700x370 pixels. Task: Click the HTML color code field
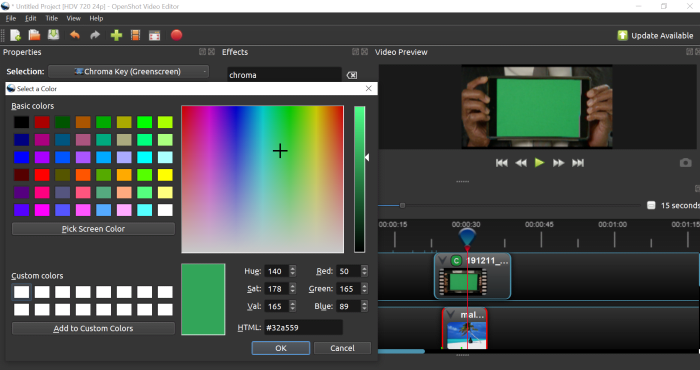(x=304, y=328)
